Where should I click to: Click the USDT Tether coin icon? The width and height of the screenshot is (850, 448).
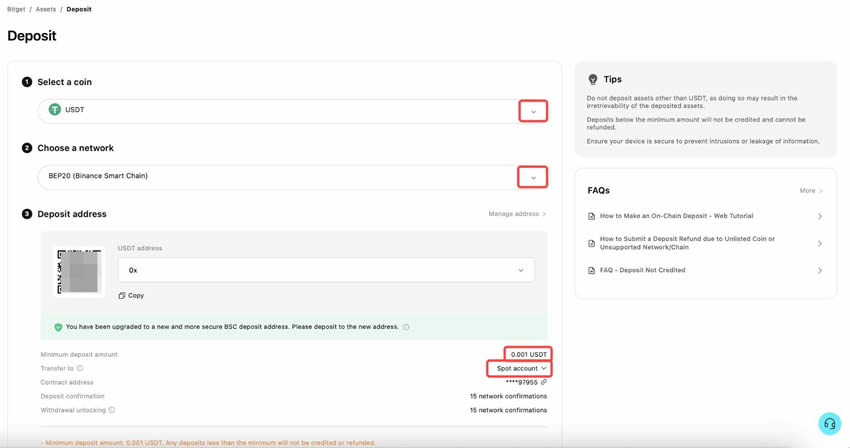pos(55,110)
